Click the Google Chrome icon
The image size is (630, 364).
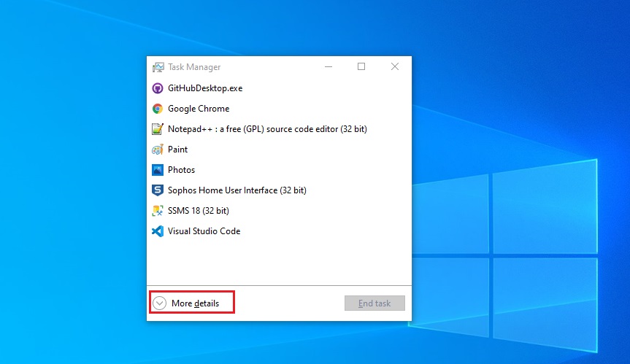coord(158,109)
